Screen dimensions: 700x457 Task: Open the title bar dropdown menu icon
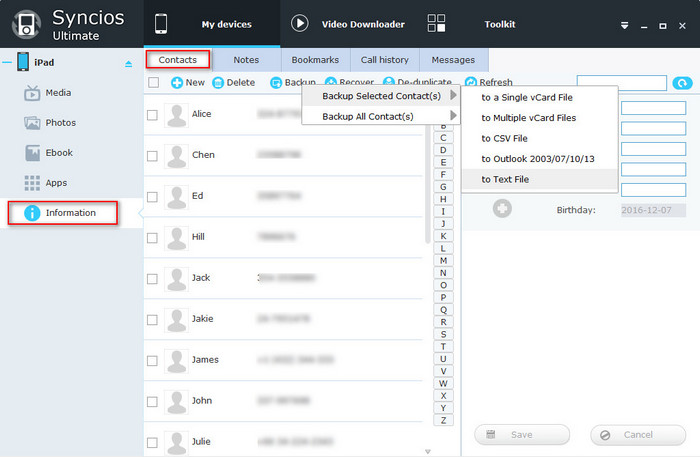point(625,25)
